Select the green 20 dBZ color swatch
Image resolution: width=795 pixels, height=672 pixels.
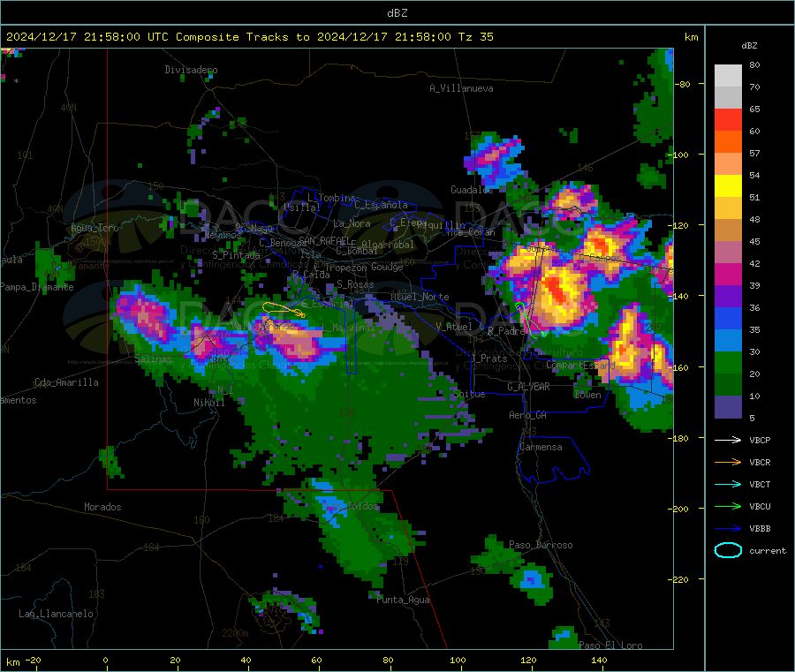(x=728, y=362)
